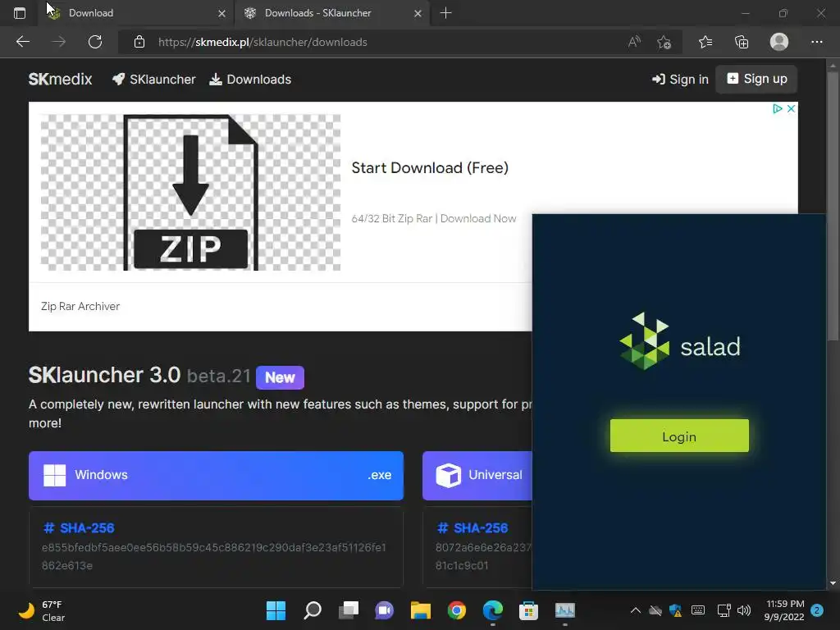The width and height of the screenshot is (840, 630).
Task: Click the ZIP file ad image
Action: pyautogui.click(x=190, y=192)
